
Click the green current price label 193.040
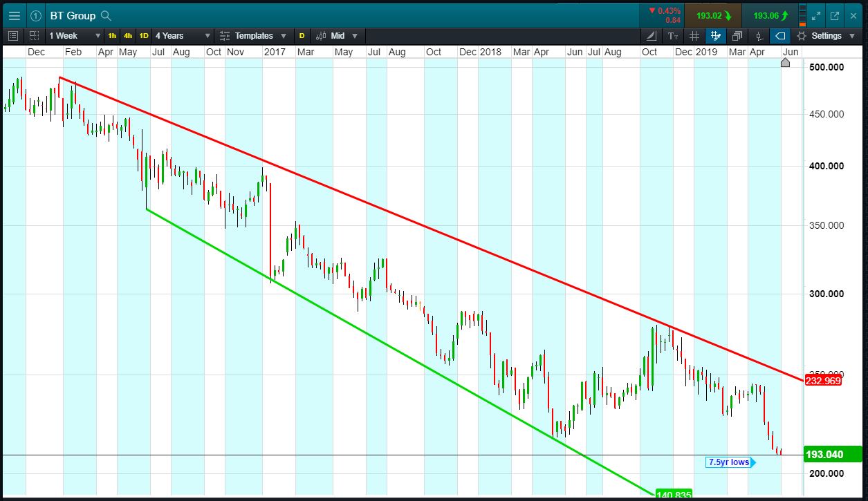pos(833,454)
